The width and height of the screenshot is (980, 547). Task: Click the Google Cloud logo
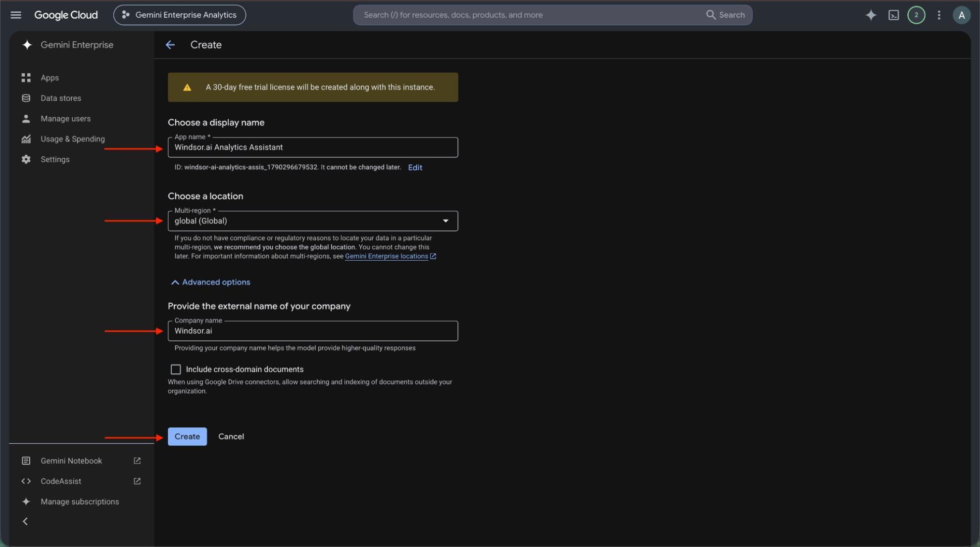[x=66, y=15]
